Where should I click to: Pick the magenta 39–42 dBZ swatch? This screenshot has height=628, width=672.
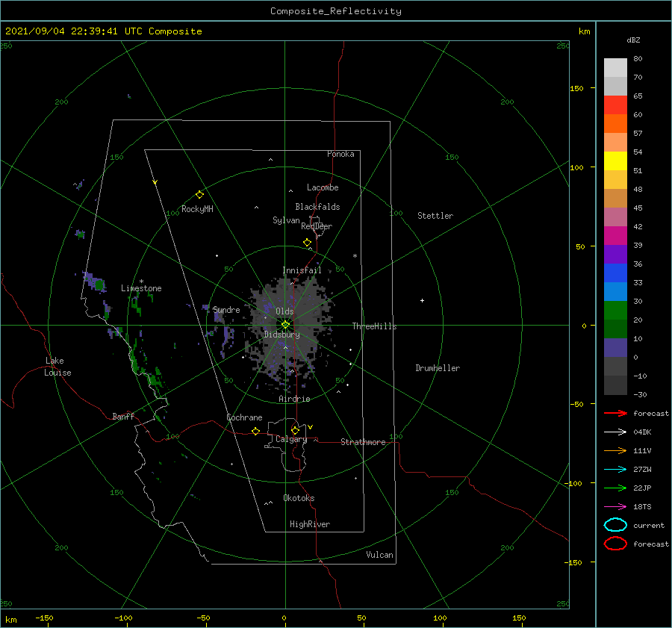pyautogui.click(x=615, y=235)
